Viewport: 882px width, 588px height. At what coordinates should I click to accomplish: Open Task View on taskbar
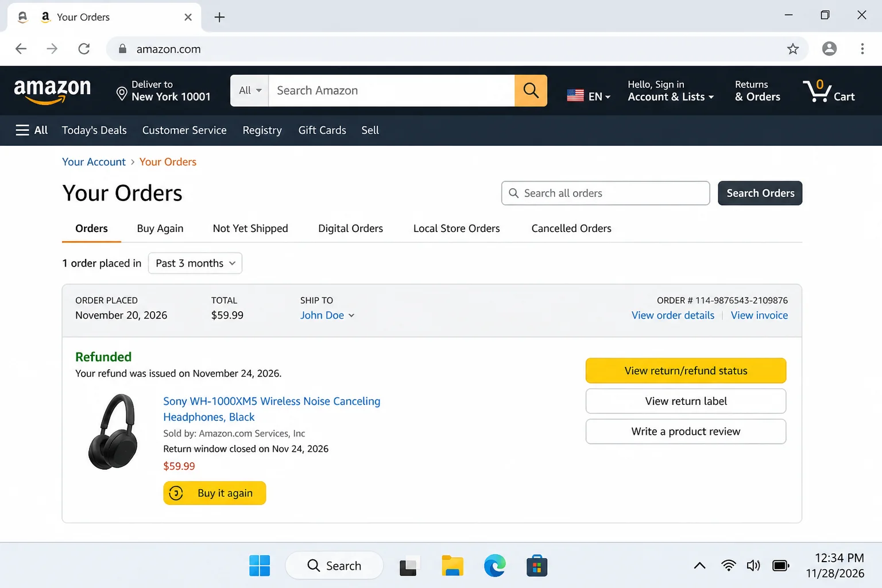pos(409,566)
